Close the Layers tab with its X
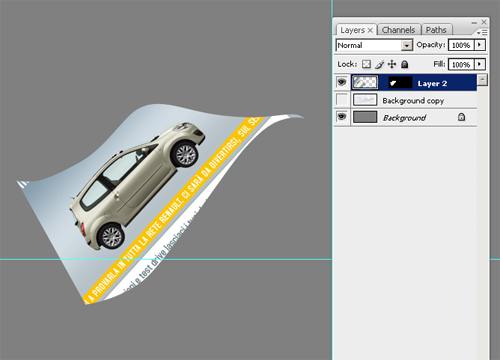This screenshot has height=360, width=500. point(370,30)
